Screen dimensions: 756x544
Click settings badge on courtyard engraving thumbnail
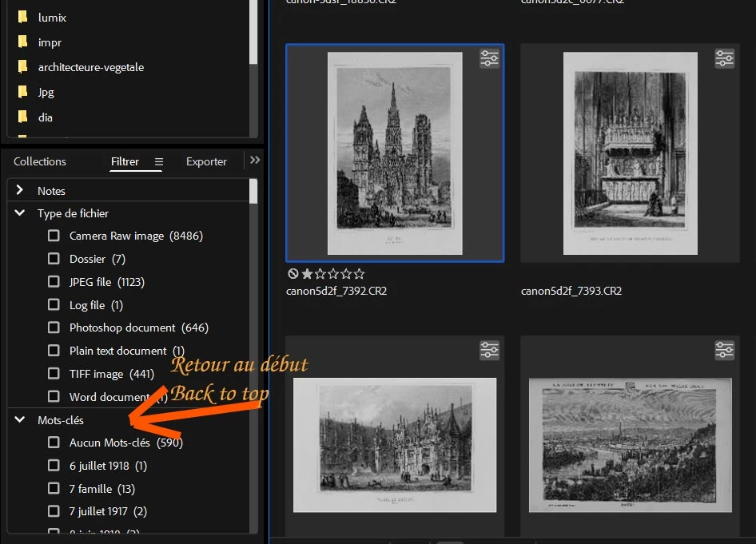pos(489,350)
